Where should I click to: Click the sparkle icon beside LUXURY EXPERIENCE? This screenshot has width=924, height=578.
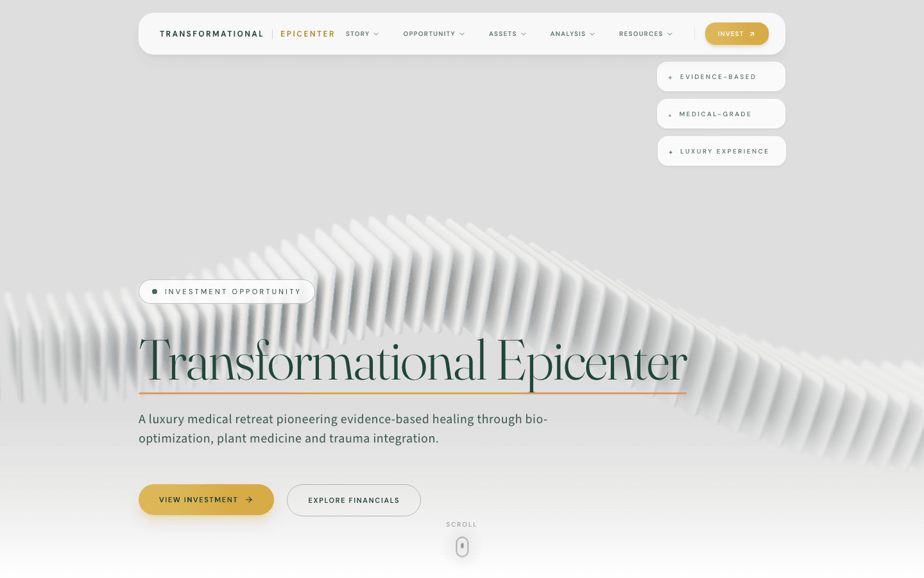671,151
